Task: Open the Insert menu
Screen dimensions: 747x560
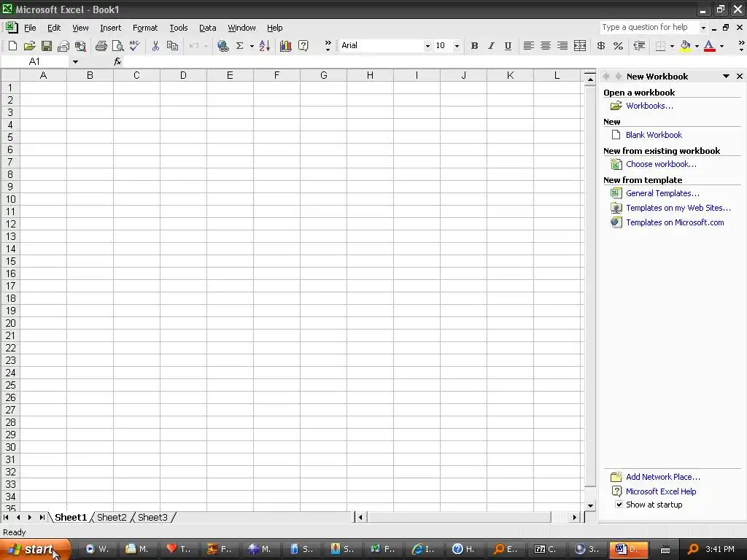Action: [111, 28]
